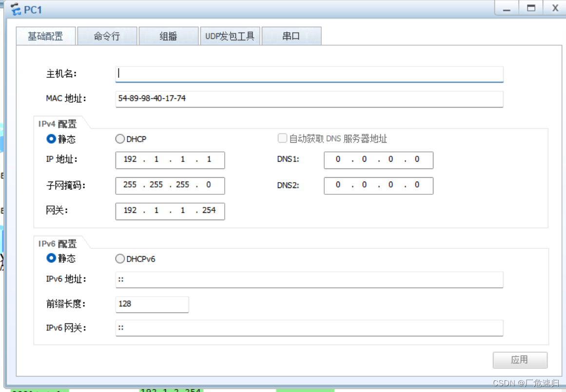
Task: Click the 前缀长度 field showing 128
Action: tap(152, 304)
